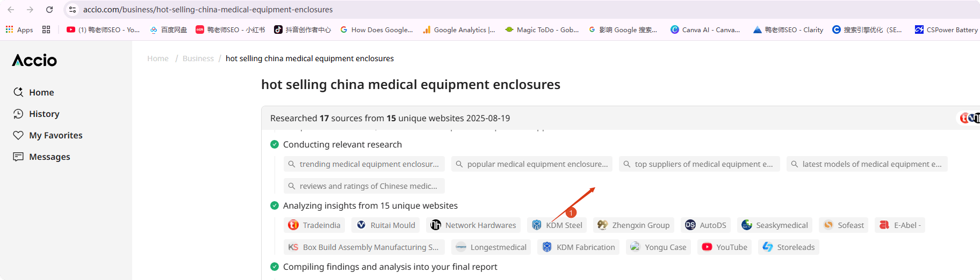The image size is (980, 280).
Task: Click the browser reload icon
Action: 49,10
